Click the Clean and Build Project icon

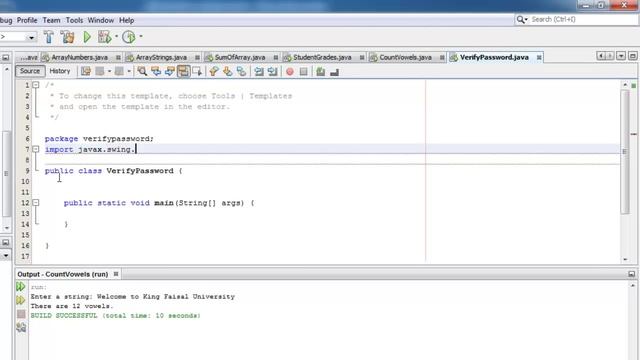point(68,37)
